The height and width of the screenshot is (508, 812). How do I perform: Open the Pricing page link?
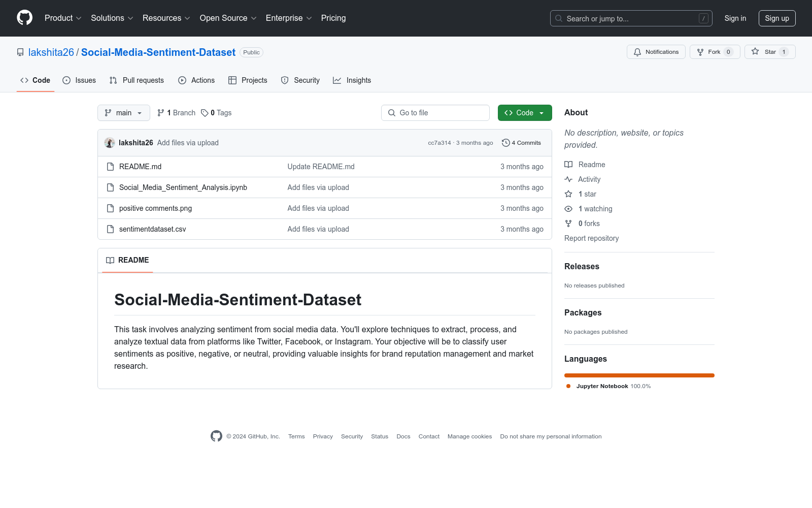point(333,18)
